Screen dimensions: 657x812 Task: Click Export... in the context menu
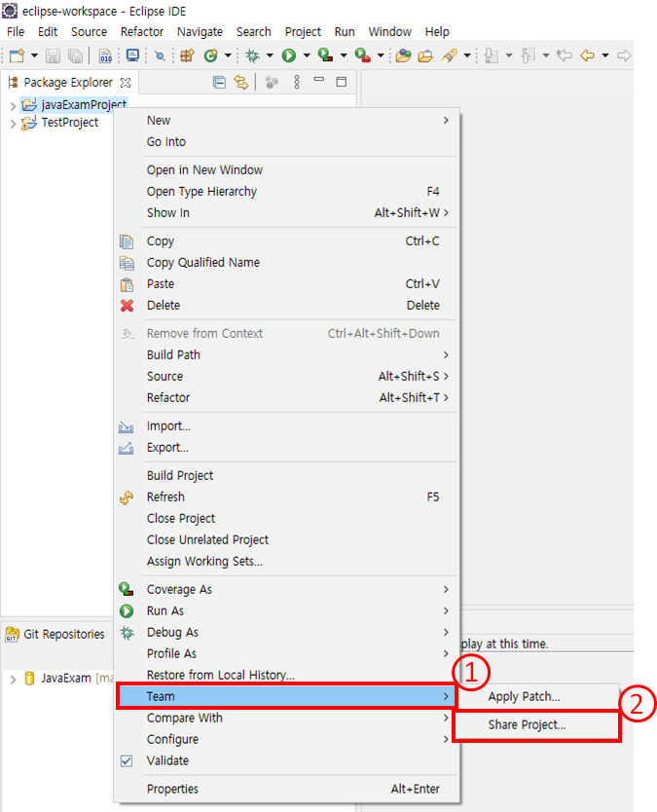[x=286, y=448]
